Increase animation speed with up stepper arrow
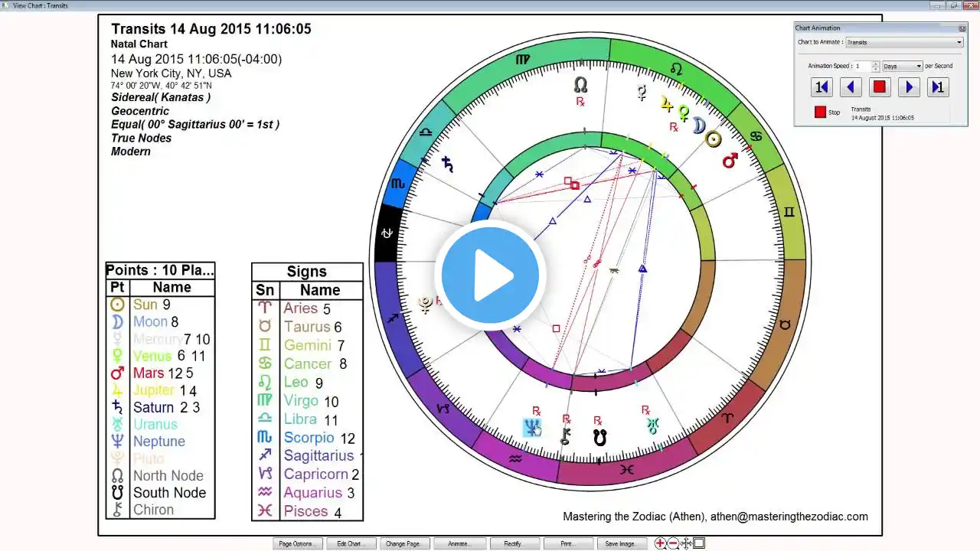980x551 pixels. pyautogui.click(x=876, y=64)
